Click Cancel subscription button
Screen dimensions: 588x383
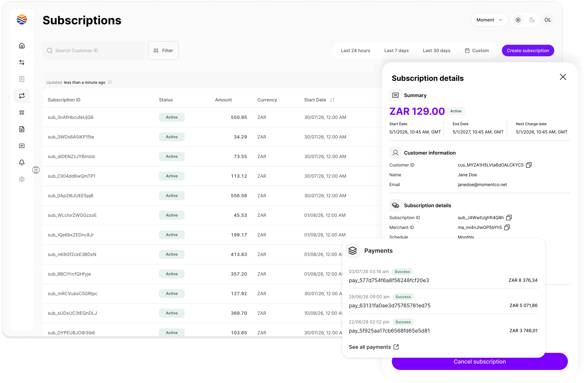click(x=480, y=361)
